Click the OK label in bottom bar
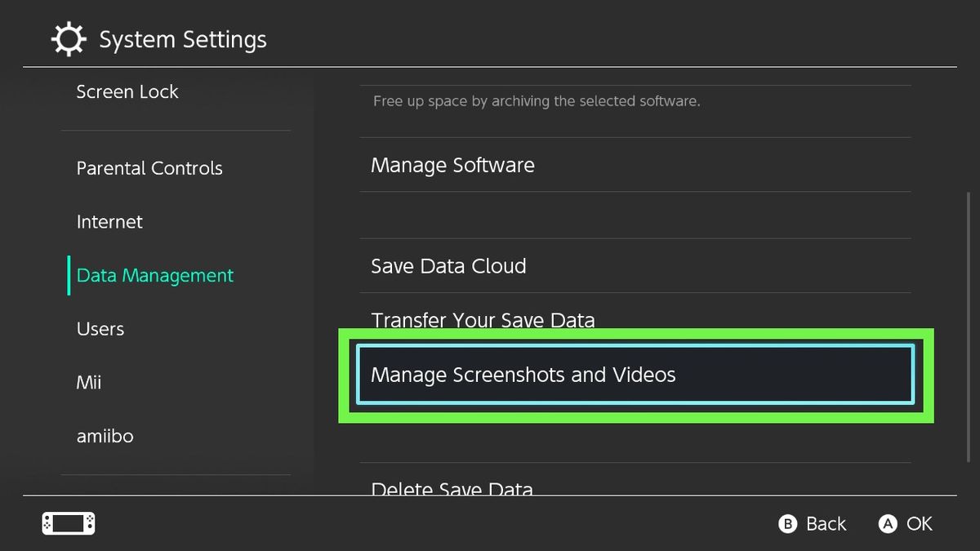The width and height of the screenshot is (980, 551). 920,523
